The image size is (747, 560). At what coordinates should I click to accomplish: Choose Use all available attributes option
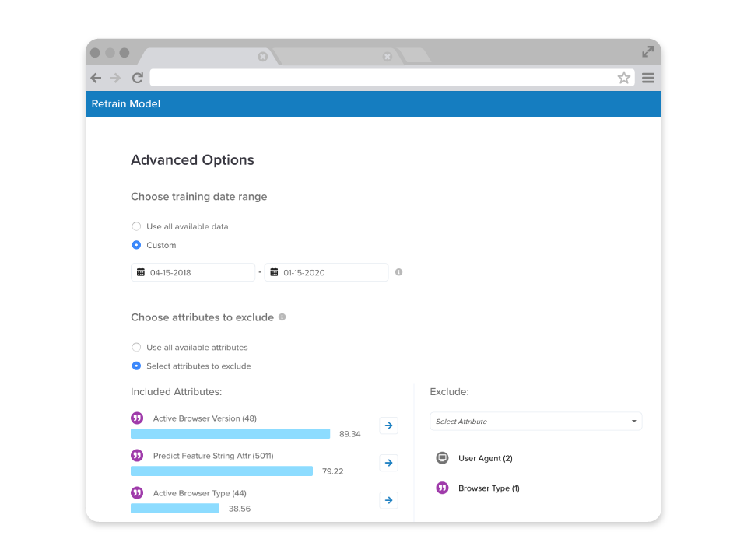(136, 347)
